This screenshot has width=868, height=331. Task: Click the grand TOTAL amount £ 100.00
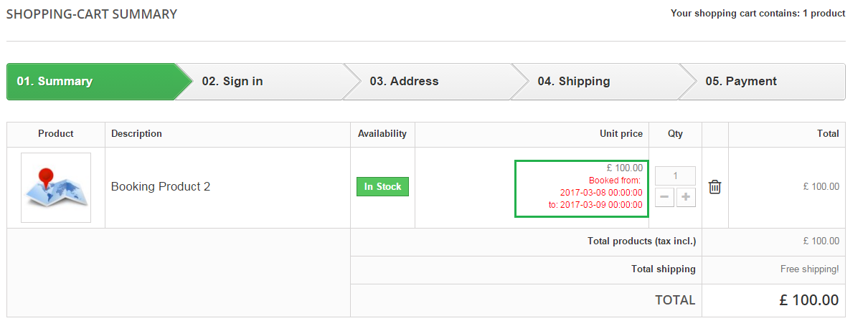[x=809, y=300]
